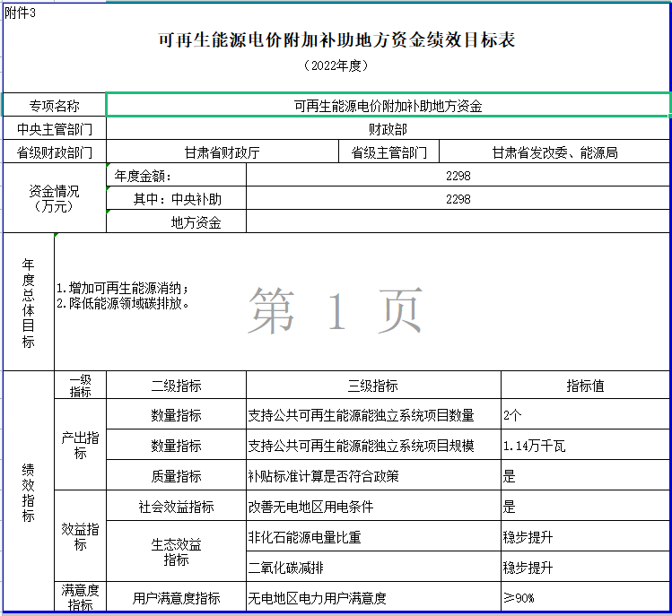Select the highlighted cell 可再生能源电价附加补助地方资金

(x=388, y=106)
